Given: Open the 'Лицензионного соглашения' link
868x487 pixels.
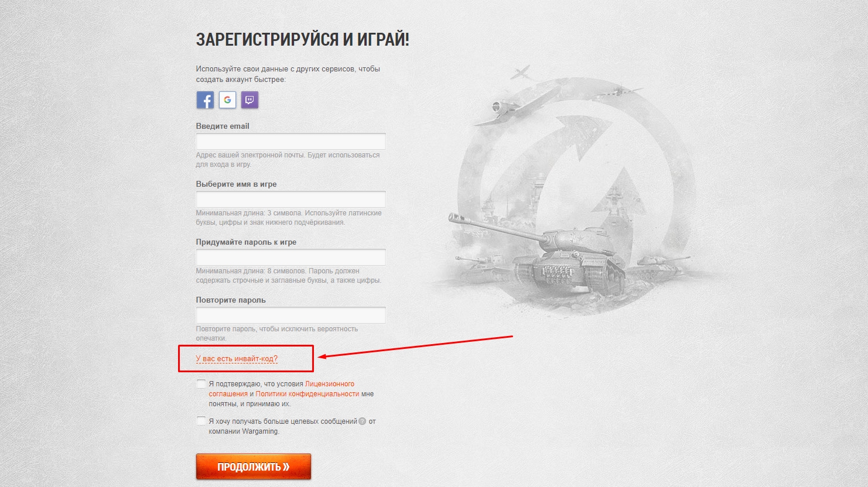Looking at the screenshot, I should tap(282, 389).
